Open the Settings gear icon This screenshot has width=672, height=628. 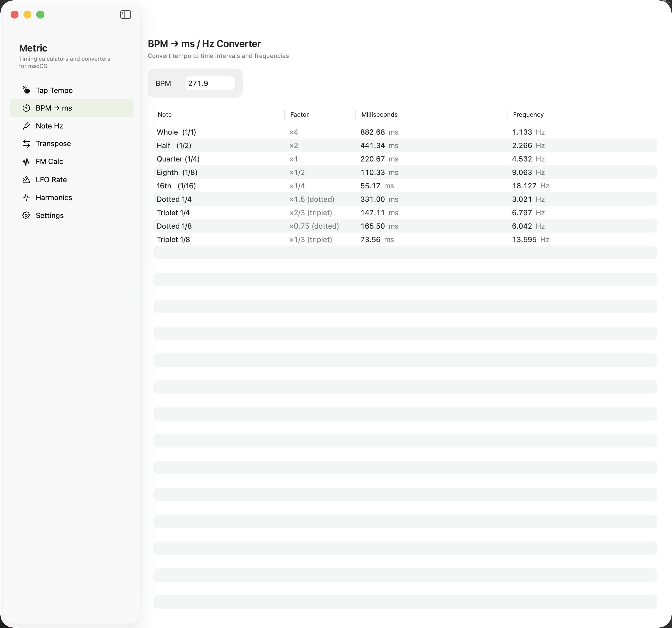tap(27, 215)
